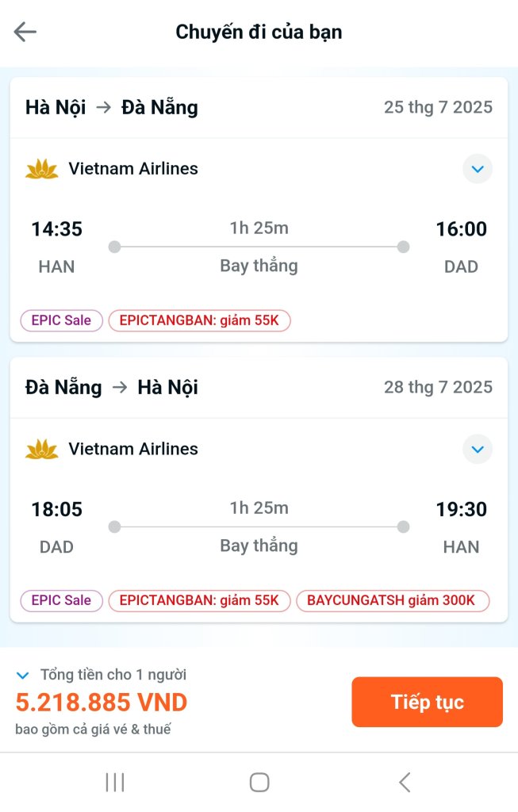Viewport: 518px width, 812px height.
Task: Tap the Tiếp tục button
Action: coord(427,702)
